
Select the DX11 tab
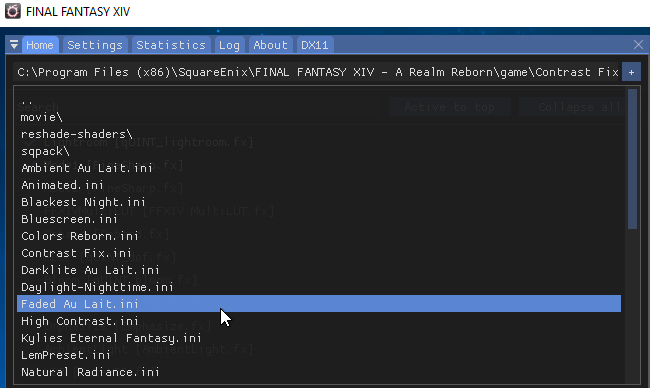[315, 45]
